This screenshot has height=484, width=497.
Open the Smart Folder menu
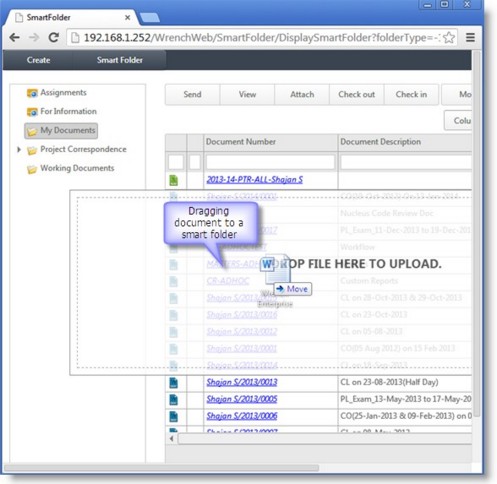click(x=120, y=60)
